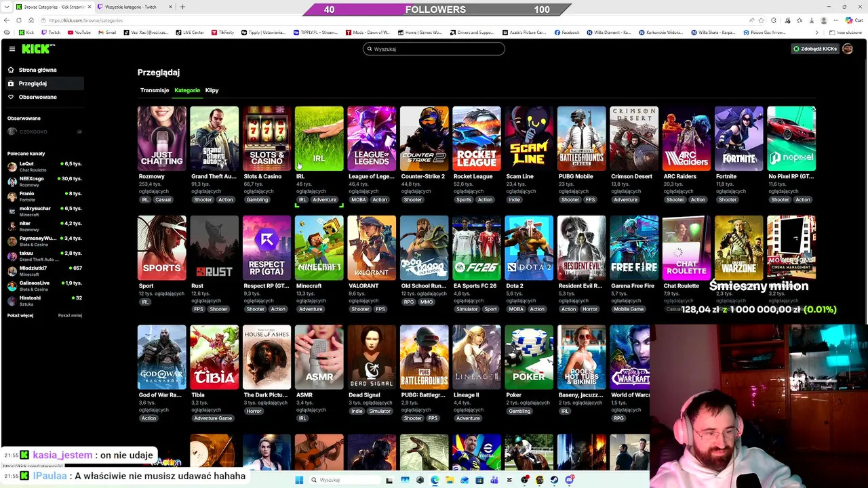
Task: Click the Mobile Game tag under Garena Free Fire
Action: (629, 309)
